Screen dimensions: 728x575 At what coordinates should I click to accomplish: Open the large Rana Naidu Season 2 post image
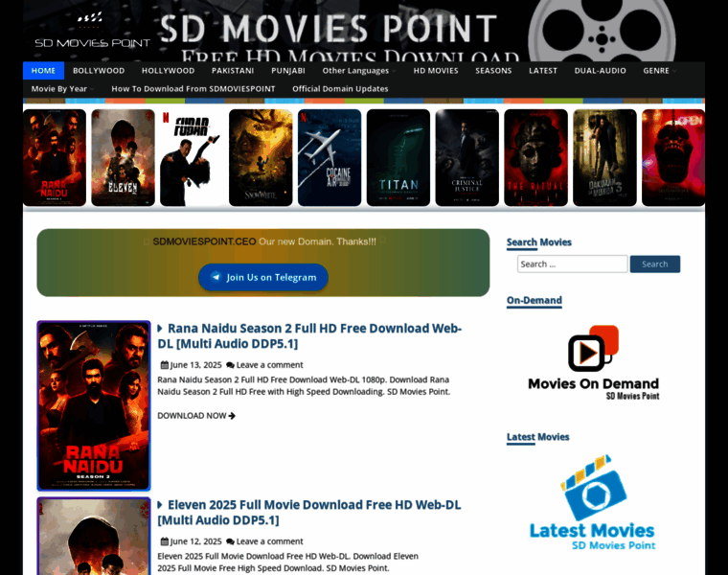[x=94, y=405]
